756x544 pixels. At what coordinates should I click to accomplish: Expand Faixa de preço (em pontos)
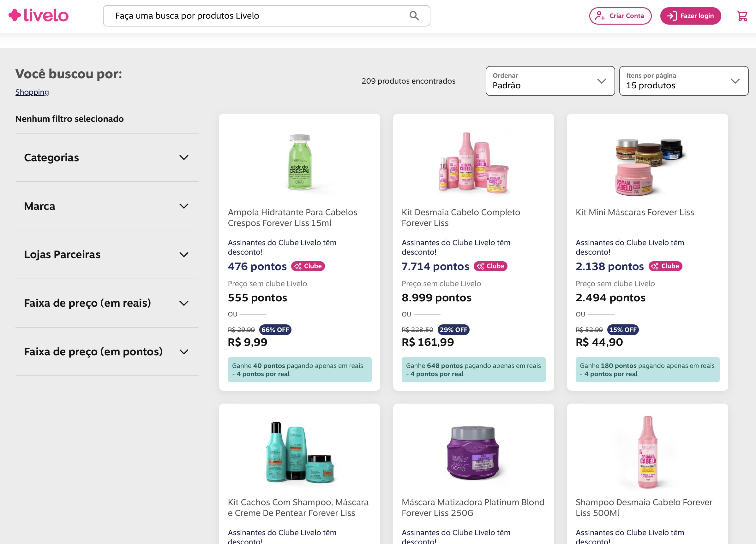coord(107,352)
